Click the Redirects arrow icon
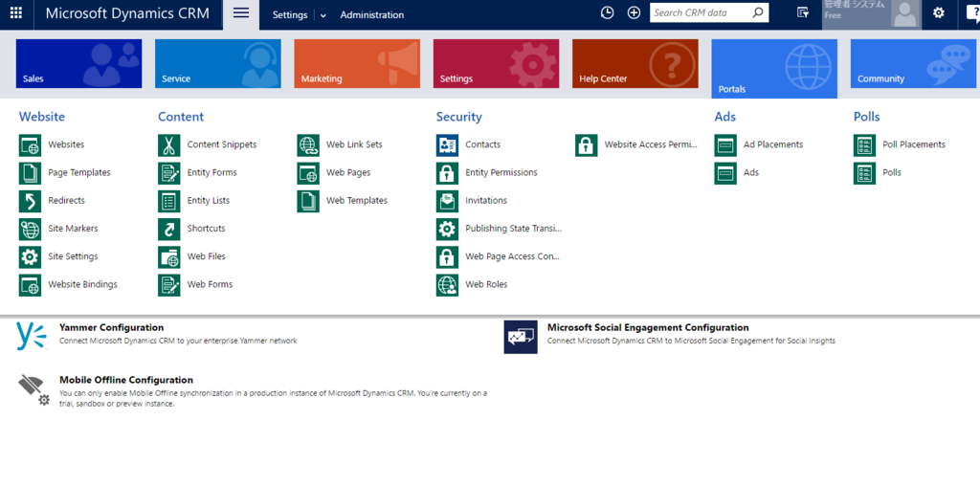 point(30,201)
